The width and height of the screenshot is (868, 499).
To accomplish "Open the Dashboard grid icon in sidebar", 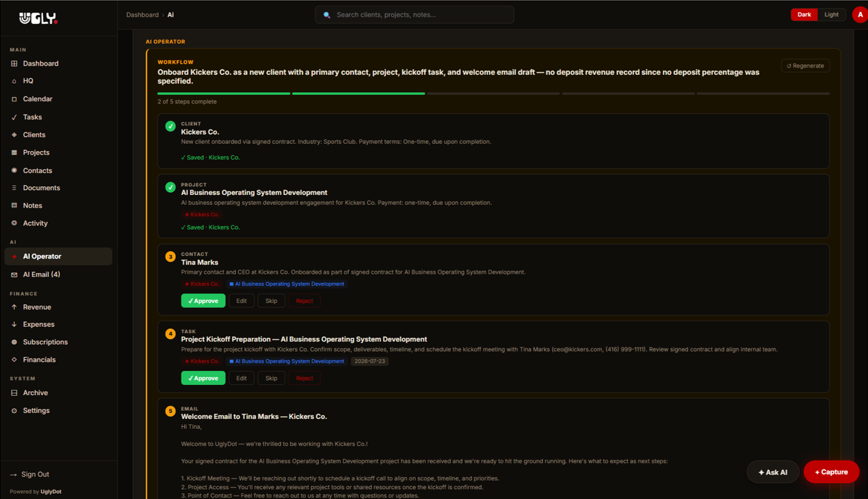I will [x=14, y=64].
